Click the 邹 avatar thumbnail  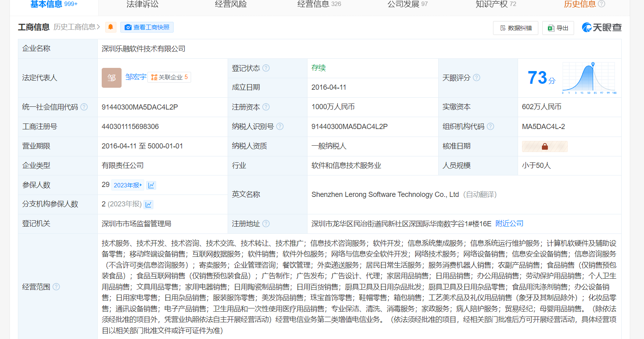point(112,78)
